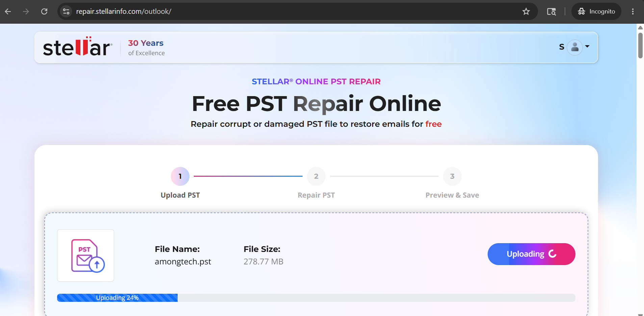Bookmark this page with the star icon
644x316 pixels.
click(x=526, y=11)
